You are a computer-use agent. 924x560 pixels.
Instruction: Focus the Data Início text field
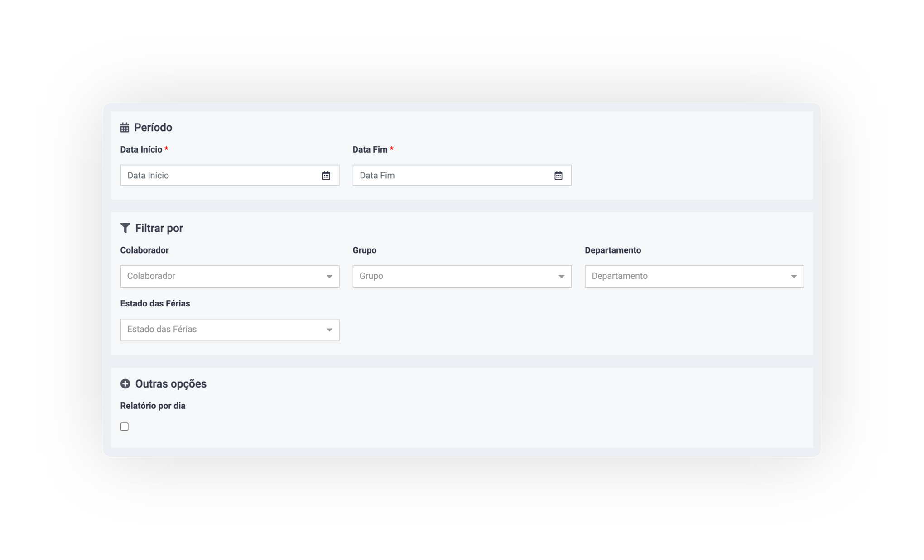(x=217, y=176)
